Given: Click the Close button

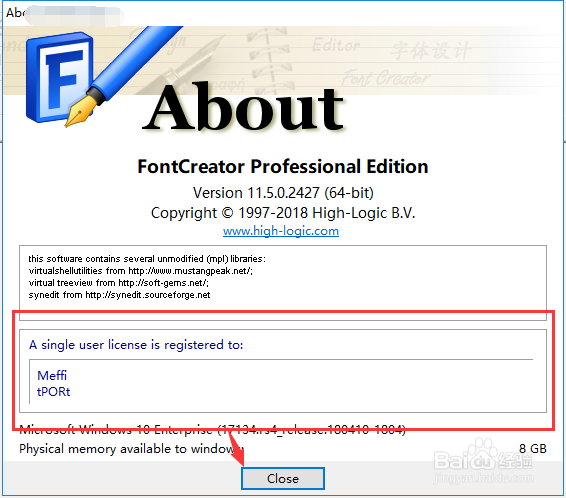Looking at the screenshot, I should [283, 479].
